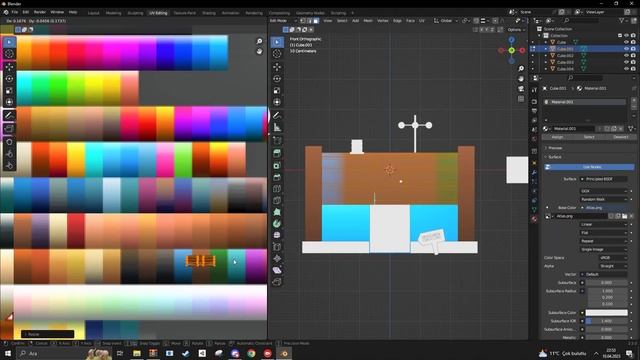Screen dimensions: 640x360
Task: Select the Shear tool in the viewport toolbar
Action: (x=277, y=270)
